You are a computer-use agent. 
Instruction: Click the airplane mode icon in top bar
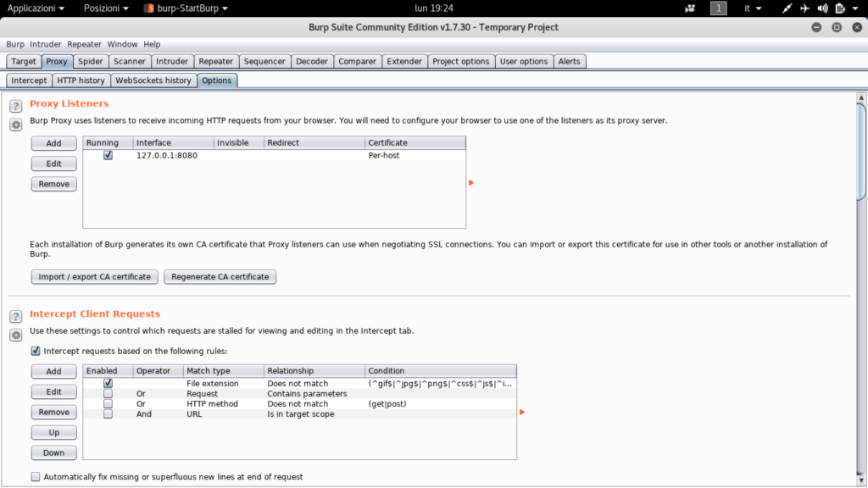[804, 8]
